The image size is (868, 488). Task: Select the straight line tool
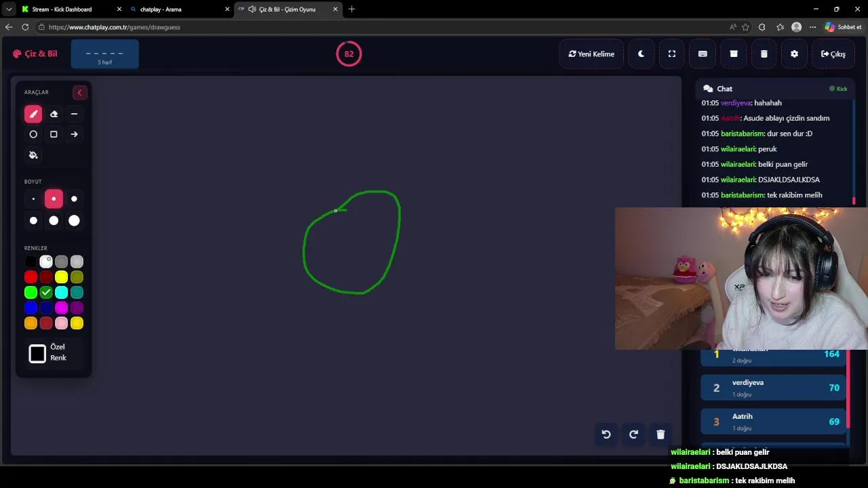point(74,114)
